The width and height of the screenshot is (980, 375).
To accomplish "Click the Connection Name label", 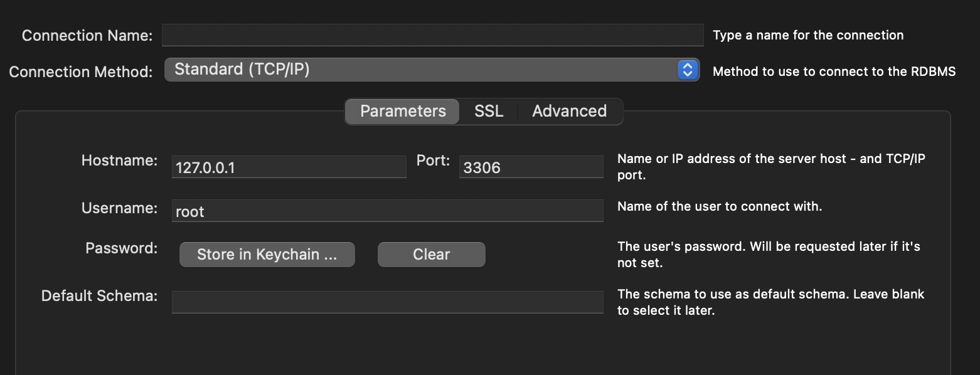I will 87,35.
